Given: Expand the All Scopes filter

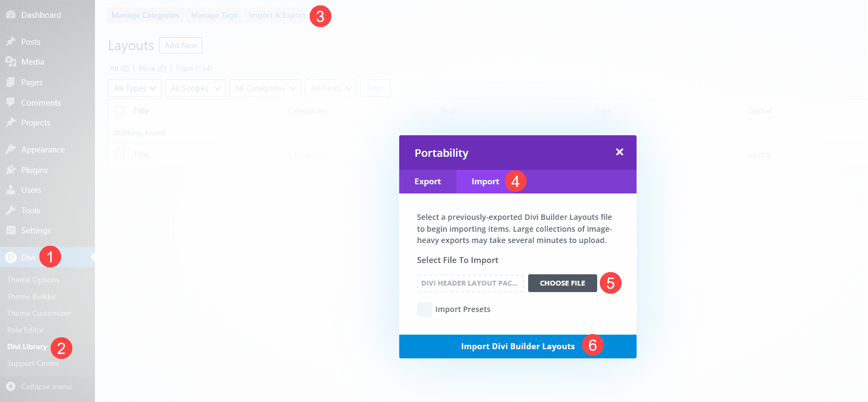Looking at the screenshot, I should coord(195,88).
